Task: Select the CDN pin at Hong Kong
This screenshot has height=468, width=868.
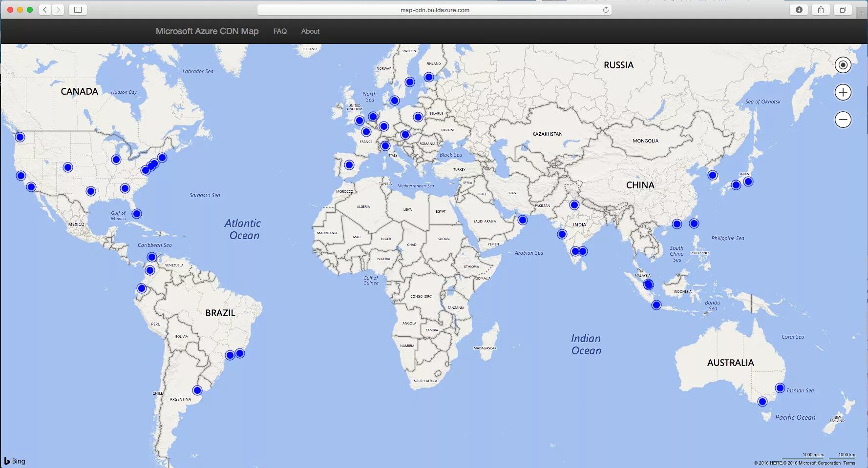Action: (x=677, y=224)
